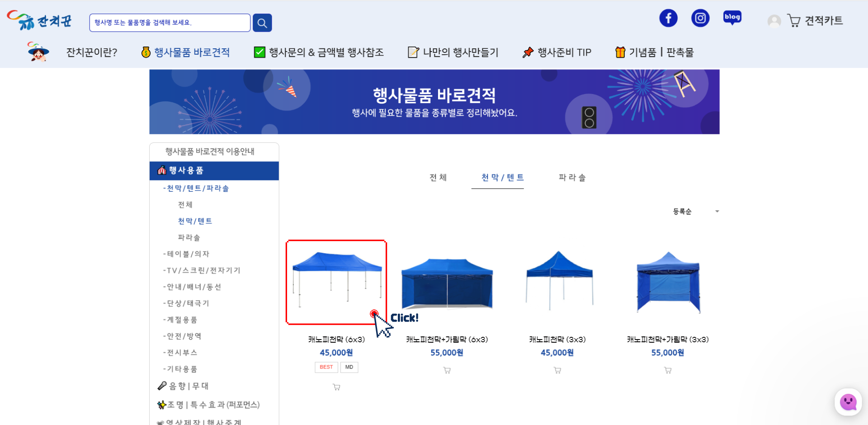Open the 등록순 sort dropdown
Viewport: 868px width, 425px height.
[695, 212]
